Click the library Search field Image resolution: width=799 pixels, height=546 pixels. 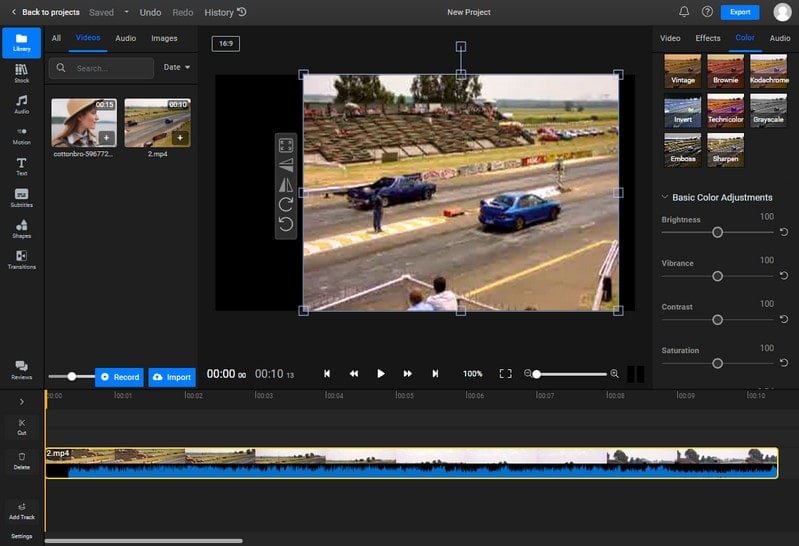[101, 68]
